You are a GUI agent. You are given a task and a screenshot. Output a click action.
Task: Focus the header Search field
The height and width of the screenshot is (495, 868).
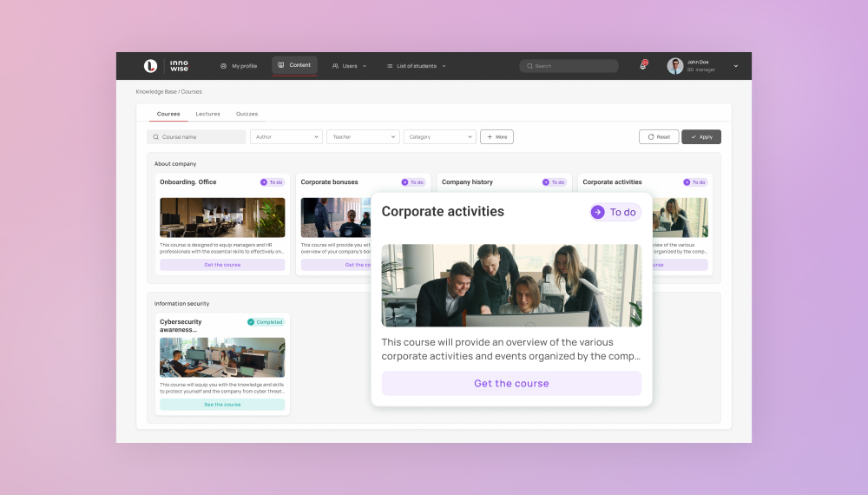click(569, 66)
